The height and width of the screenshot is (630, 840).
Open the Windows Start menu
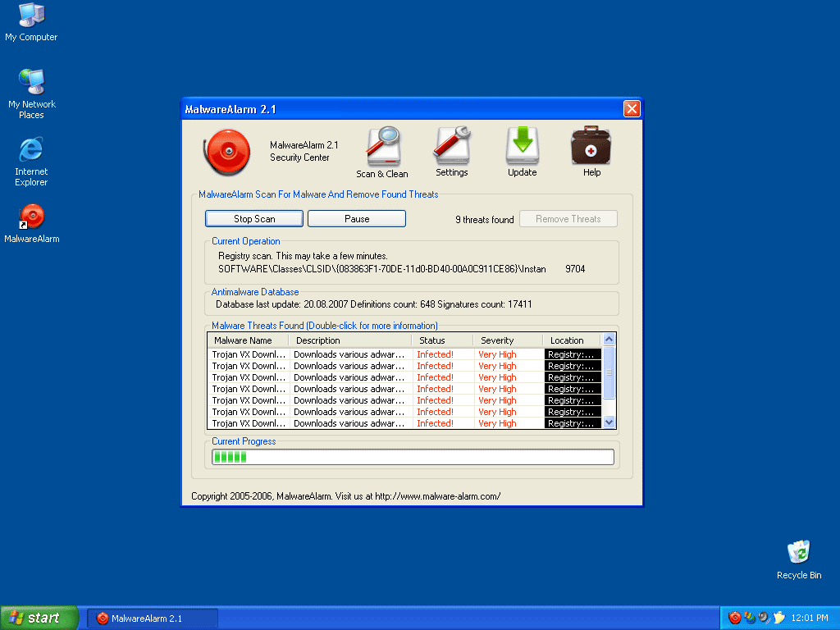[x=39, y=618]
